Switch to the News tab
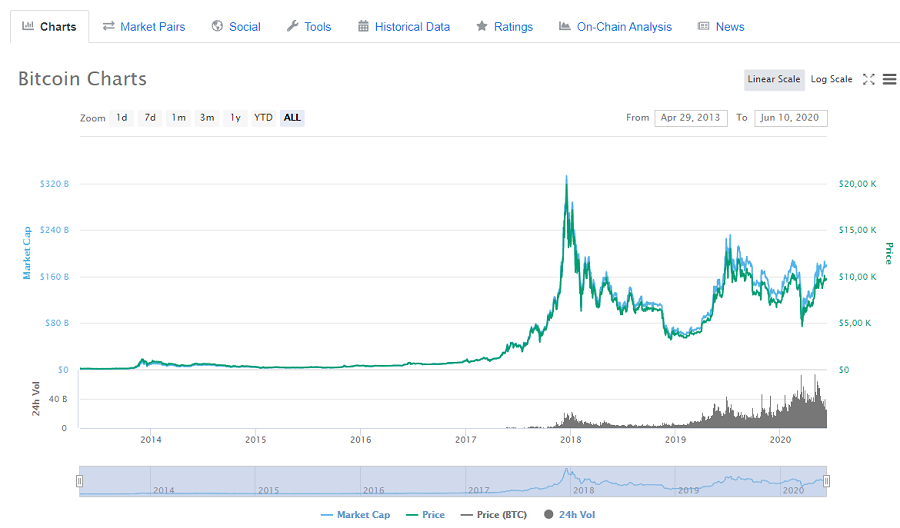This screenshot has height=528, width=900. click(x=720, y=26)
